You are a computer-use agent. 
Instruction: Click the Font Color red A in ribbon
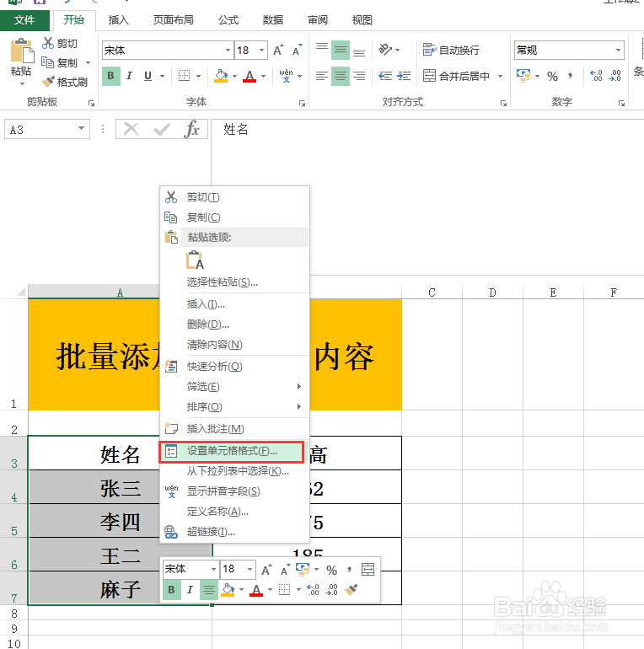pyautogui.click(x=250, y=76)
